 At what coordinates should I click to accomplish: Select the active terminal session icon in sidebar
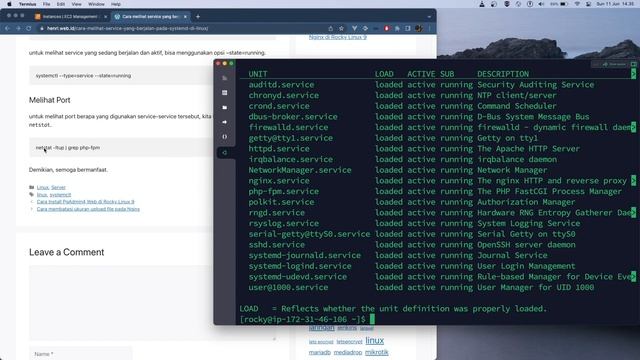(x=224, y=153)
